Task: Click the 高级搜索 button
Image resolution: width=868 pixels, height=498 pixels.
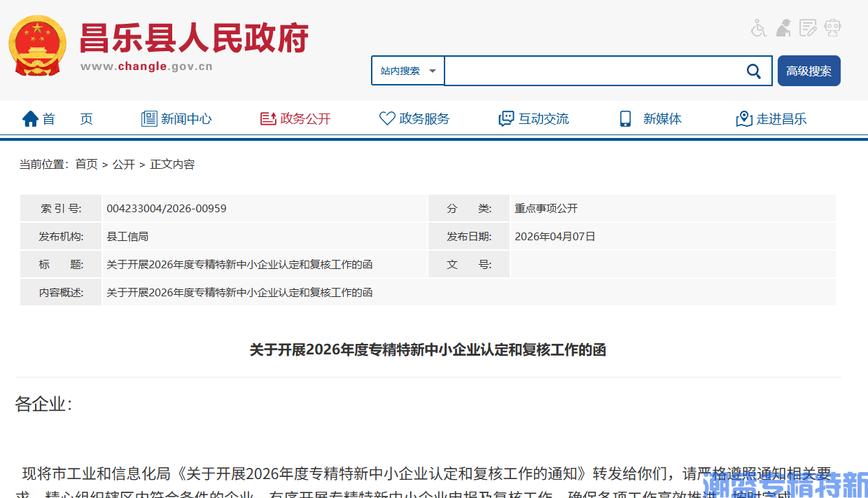Action: click(x=808, y=71)
